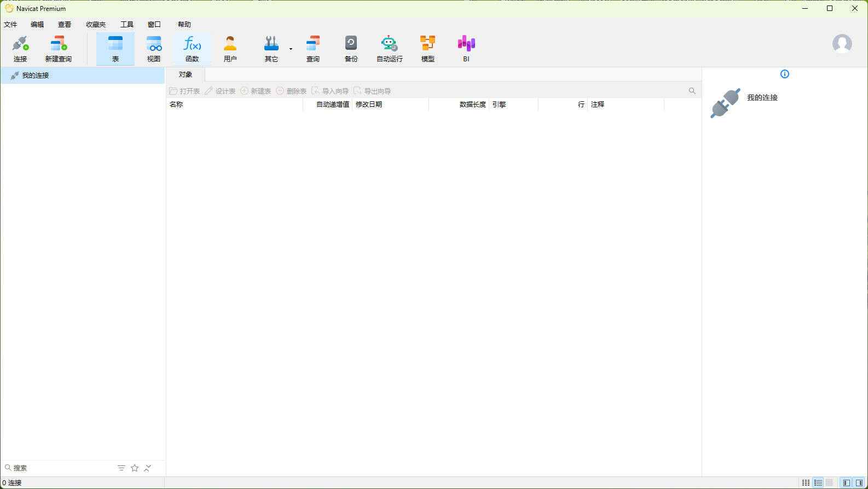
Task: Open the 查询 (Query) toolbar icon
Action: coord(313,49)
